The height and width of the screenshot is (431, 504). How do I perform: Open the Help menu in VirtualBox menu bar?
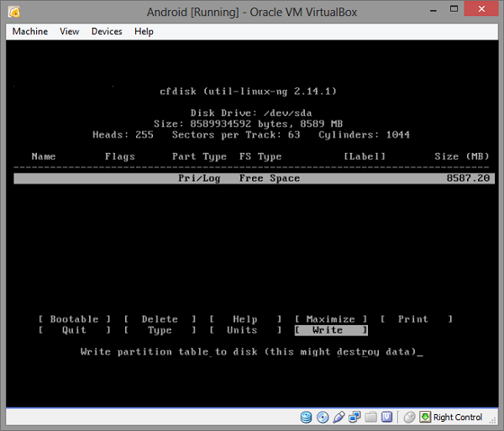[x=144, y=31]
